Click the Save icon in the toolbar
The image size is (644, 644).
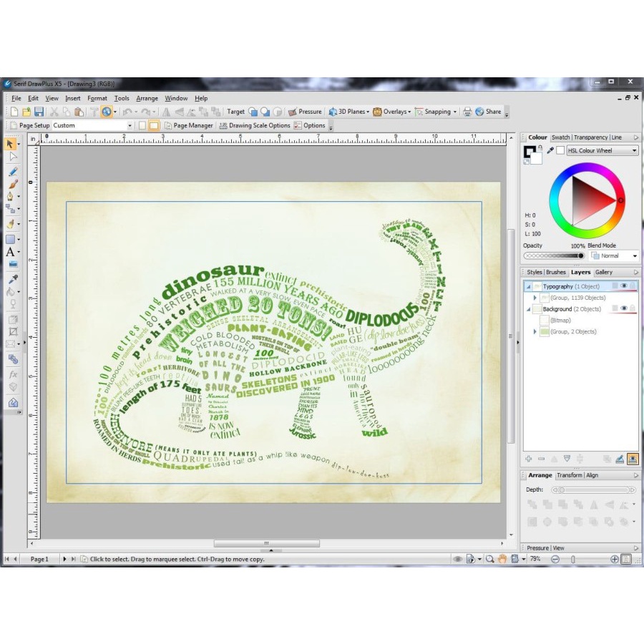pos(39,112)
